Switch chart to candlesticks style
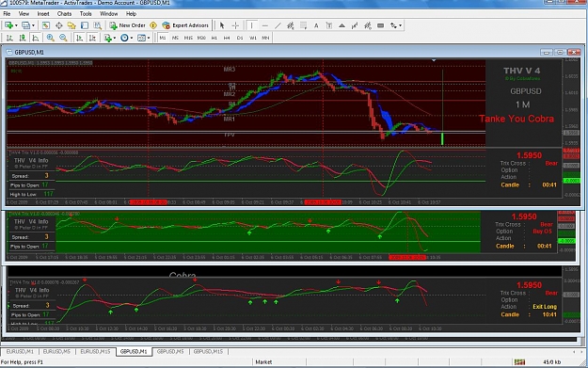Viewport: 588px width, 368px height. pyautogui.click(x=23, y=38)
